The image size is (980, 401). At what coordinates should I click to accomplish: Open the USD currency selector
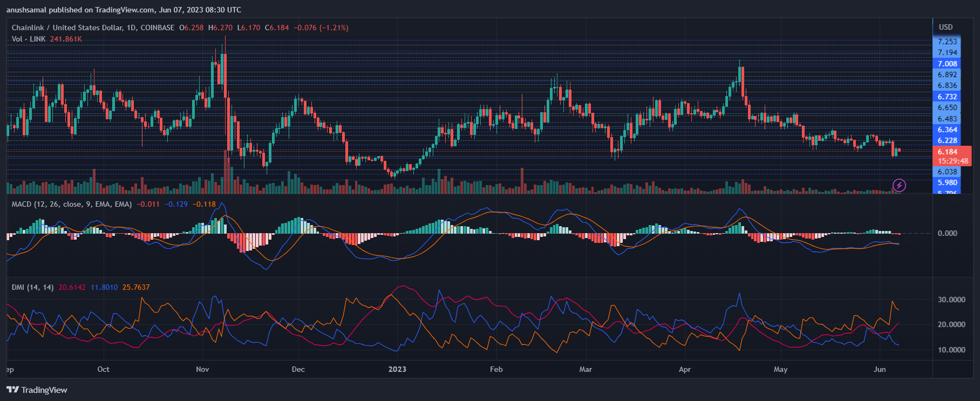point(945,27)
